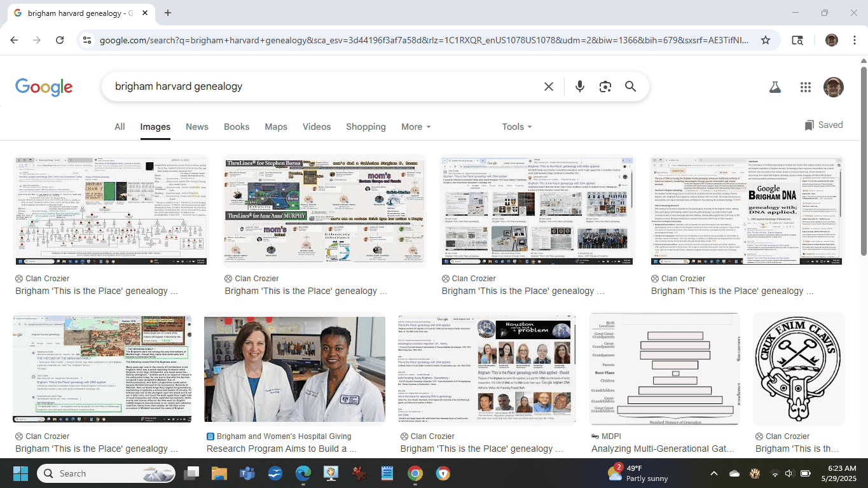868x488 pixels.
Task: Open Google Chrome from the taskbar
Action: point(415,473)
